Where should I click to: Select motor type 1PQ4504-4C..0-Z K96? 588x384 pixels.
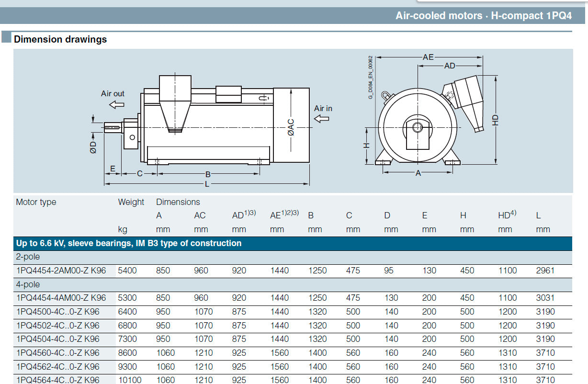[x=58, y=339]
